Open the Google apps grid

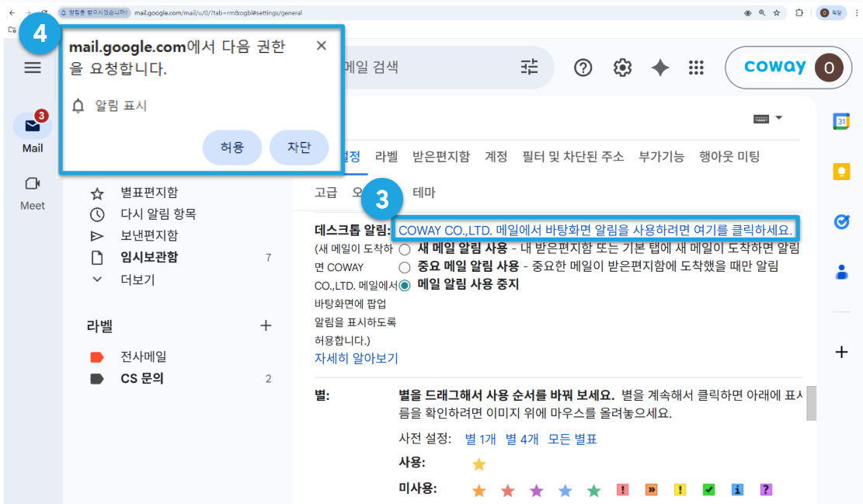click(696, 68)
